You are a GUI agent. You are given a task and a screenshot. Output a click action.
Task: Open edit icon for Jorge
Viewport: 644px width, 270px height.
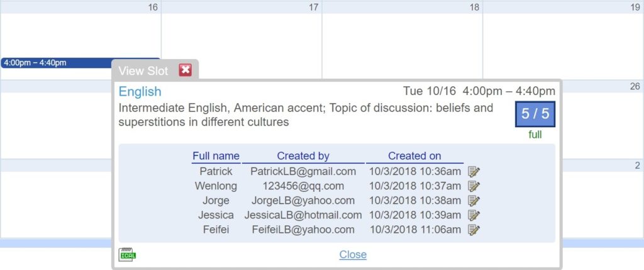tap(474, 201)
